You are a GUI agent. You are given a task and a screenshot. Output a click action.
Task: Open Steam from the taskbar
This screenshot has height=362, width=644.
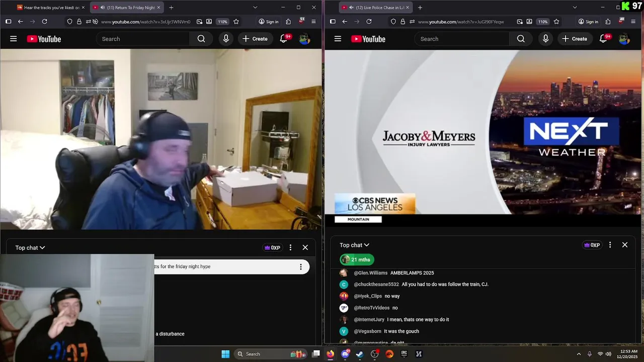360,354
